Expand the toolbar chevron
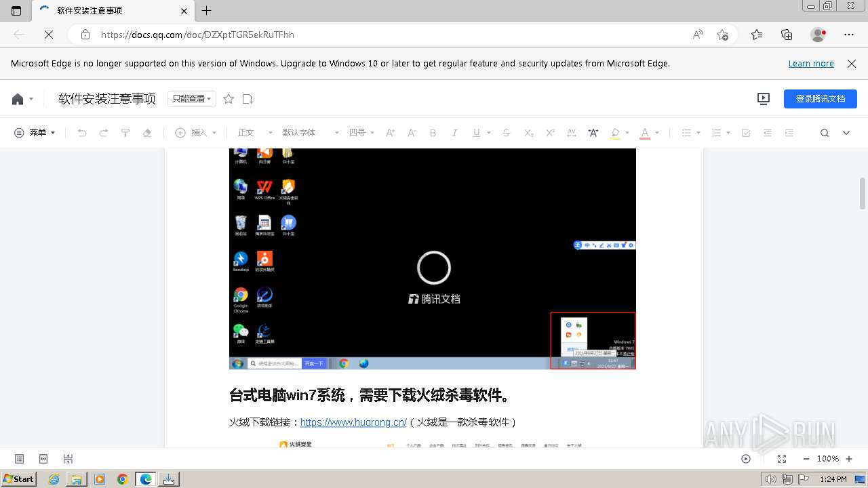868x488 pixels. click(846, 133)
